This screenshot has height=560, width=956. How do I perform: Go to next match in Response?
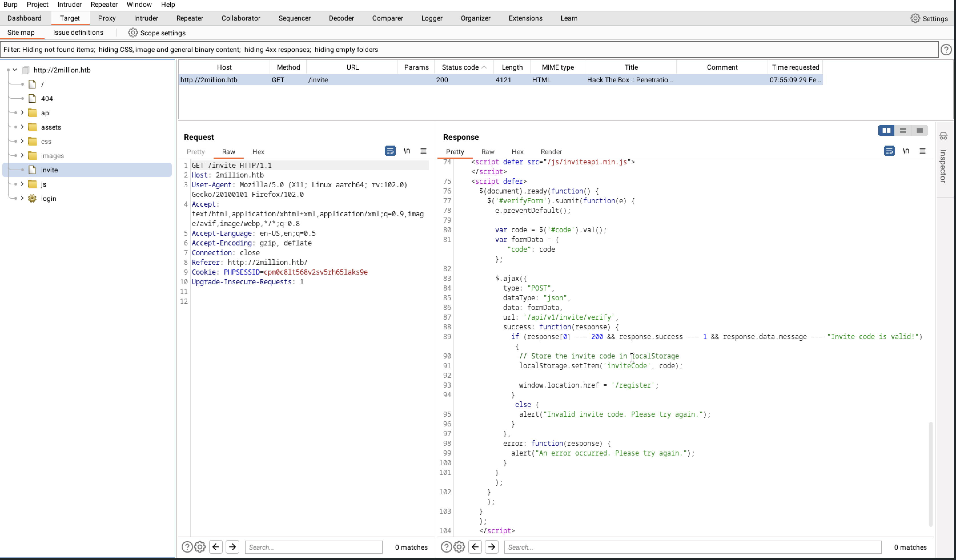tap(492, 547)
